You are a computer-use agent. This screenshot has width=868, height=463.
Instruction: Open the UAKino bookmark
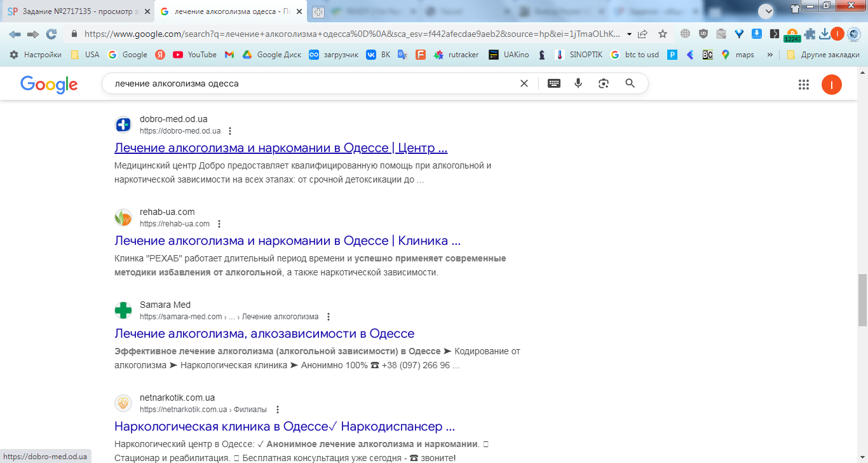point(508,55)
